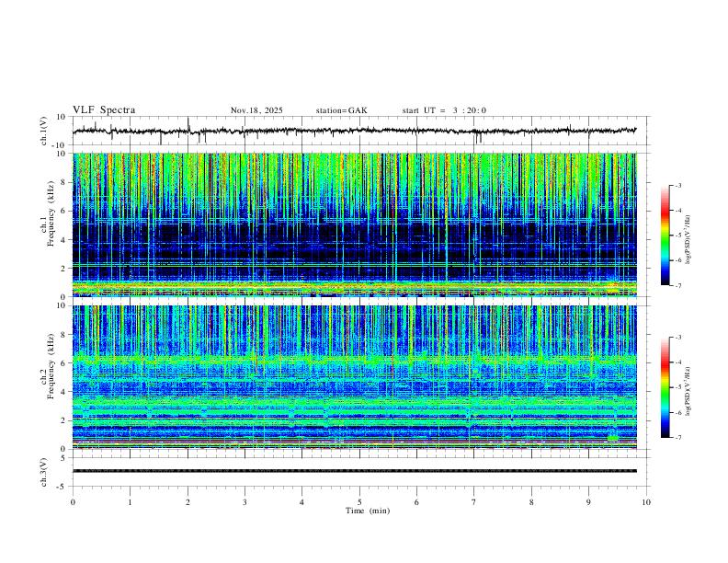Click the "ch.3(V)" axis label
Viewport: 728px width, 563px height.
(x=44, y=472)
